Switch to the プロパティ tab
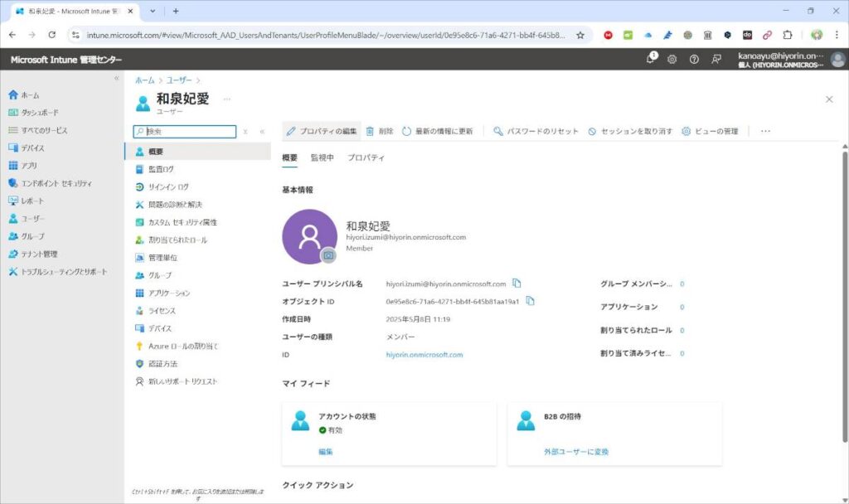The image size is (849, 504). click(x=366, y=157)
